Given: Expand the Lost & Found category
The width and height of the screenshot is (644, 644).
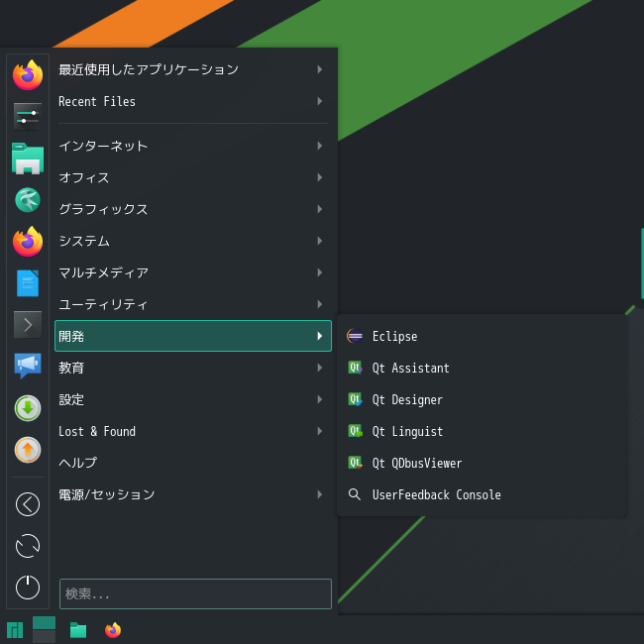Looking at the screenshot, I should click(x=193, y=431).
